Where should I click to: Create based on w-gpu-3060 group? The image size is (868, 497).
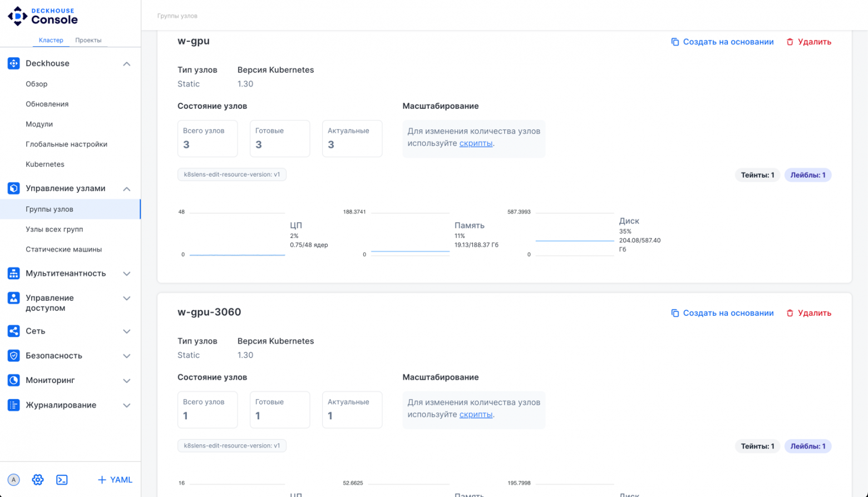(x=722, y=313)
